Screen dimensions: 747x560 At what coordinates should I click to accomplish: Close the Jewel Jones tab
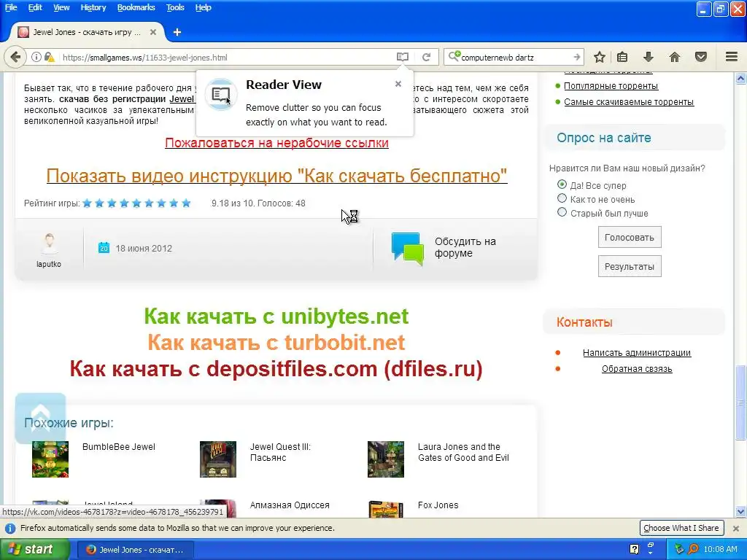tap(153, 32)
